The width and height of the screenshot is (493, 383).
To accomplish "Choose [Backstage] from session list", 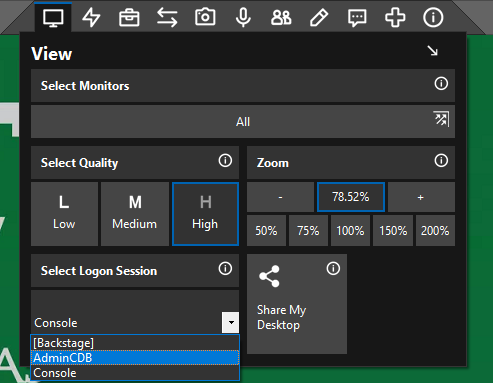I will [x=135, y=343].
